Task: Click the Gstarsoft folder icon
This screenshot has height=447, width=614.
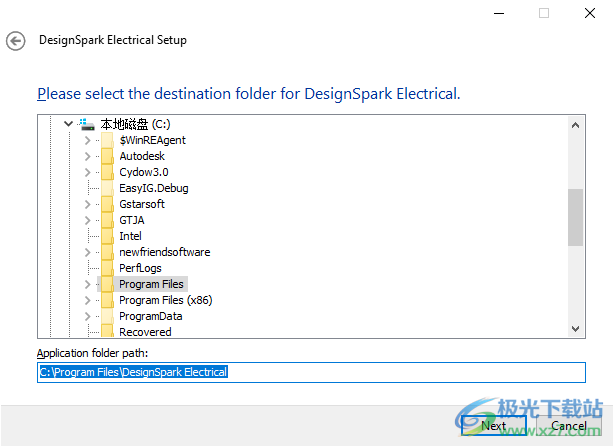Action: coord(107,204)
